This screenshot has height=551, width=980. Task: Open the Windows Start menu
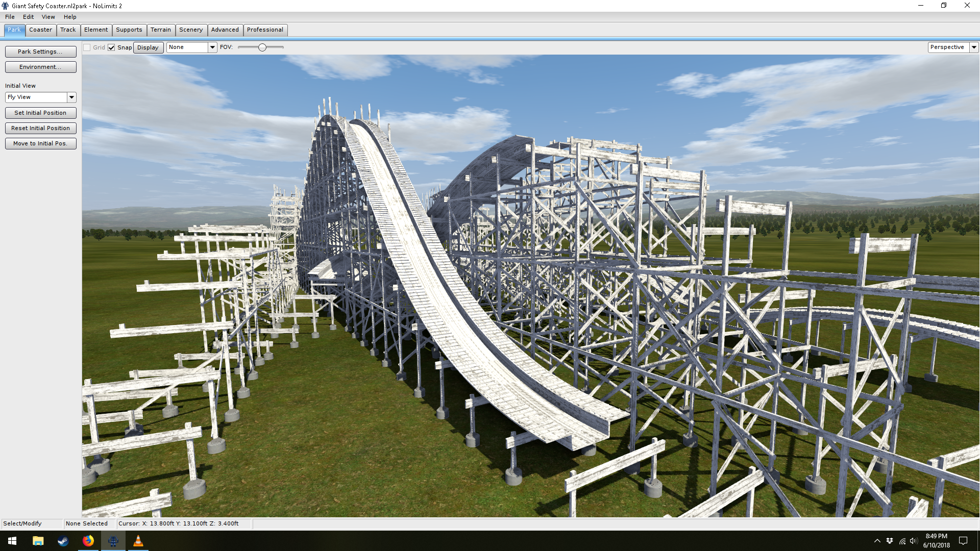(x=12, y=541)
